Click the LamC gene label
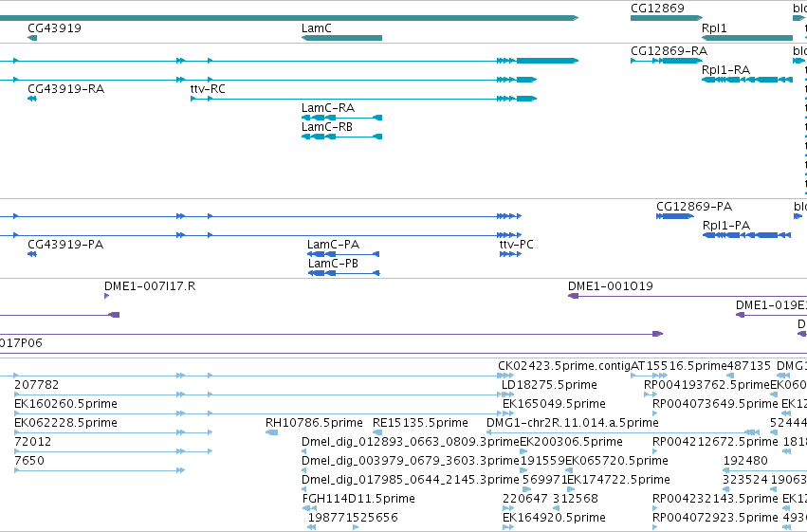Viewport: 807px width, 532px height. [x=317, y=28]
